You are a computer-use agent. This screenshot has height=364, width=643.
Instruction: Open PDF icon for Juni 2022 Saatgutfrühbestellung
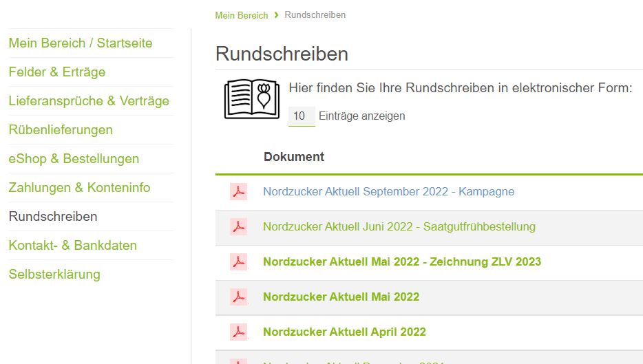point(239,226)
